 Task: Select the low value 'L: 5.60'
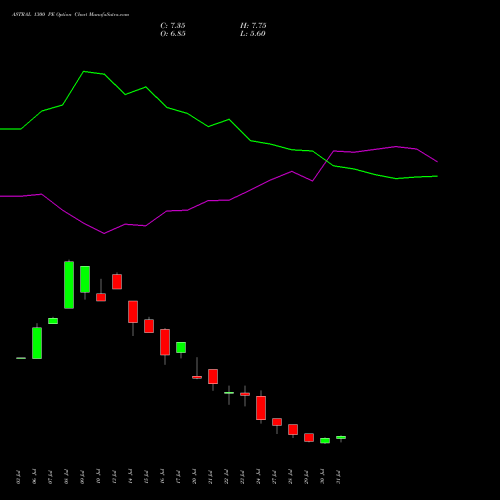[253, 34]
